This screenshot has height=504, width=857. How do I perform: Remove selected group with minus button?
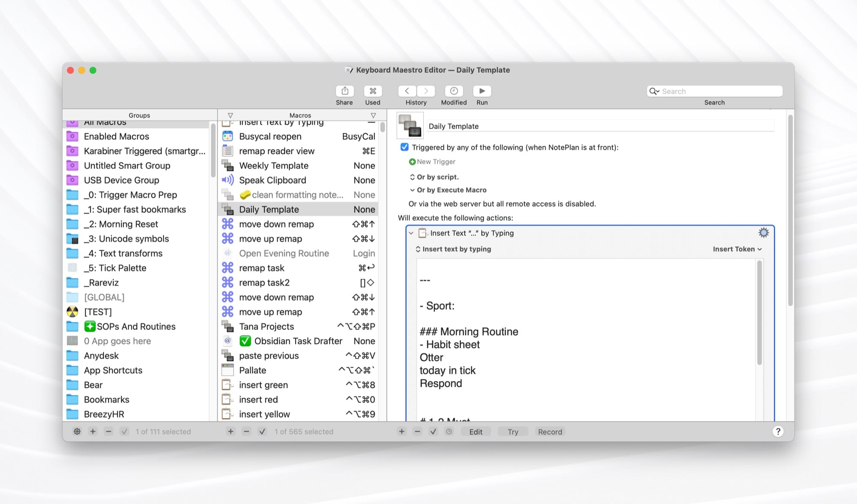pos(109,432)
